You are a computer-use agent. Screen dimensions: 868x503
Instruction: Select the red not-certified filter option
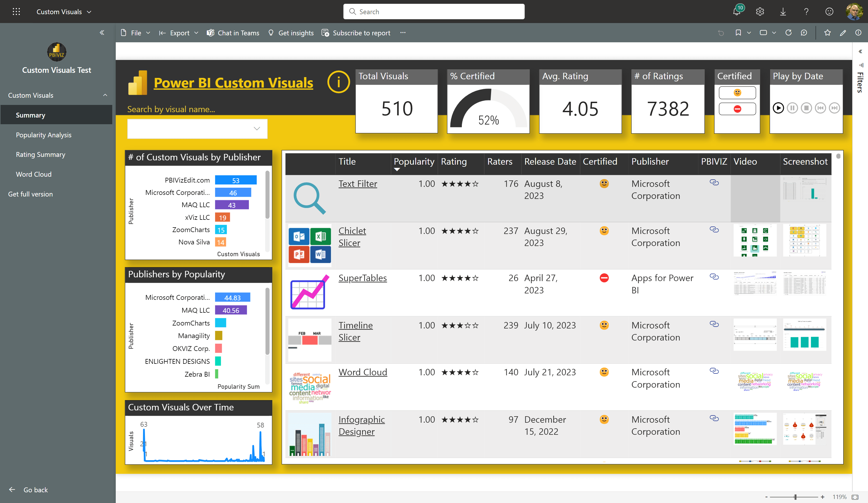[737, 109]
